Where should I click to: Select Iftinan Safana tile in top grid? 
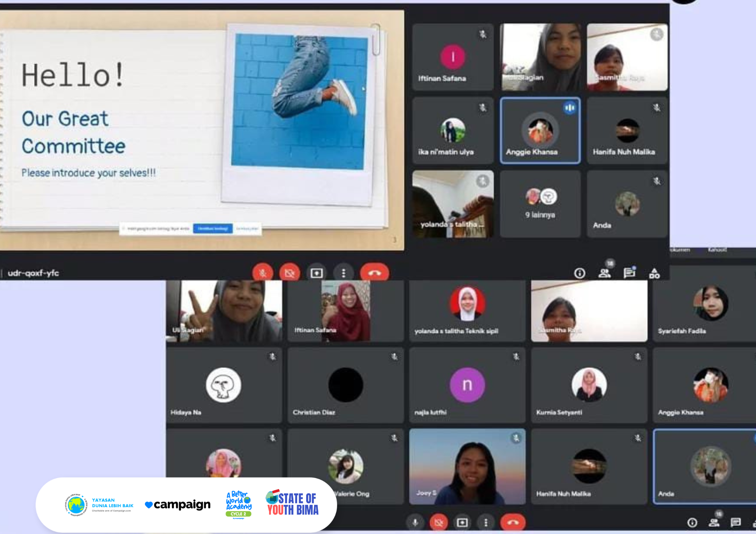click(x=453, y=57)
